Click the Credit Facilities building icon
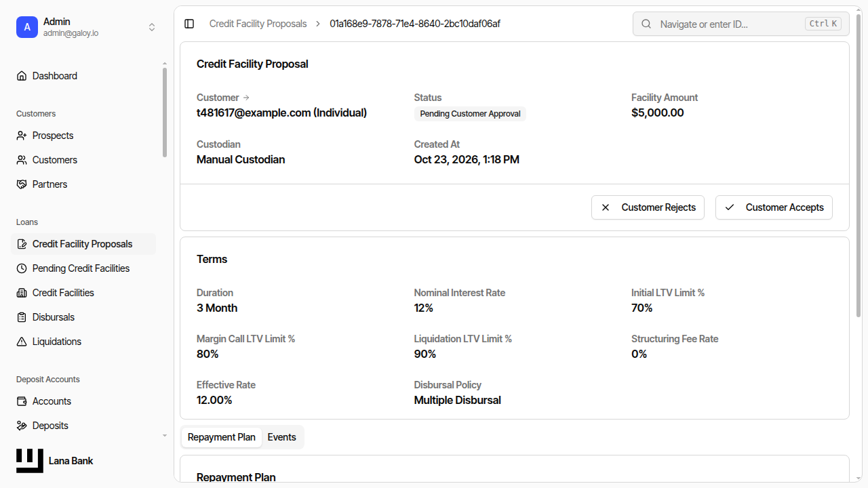The height and width of the screenshot is (488, 868). pyautogui.click(x=22, y=293)
